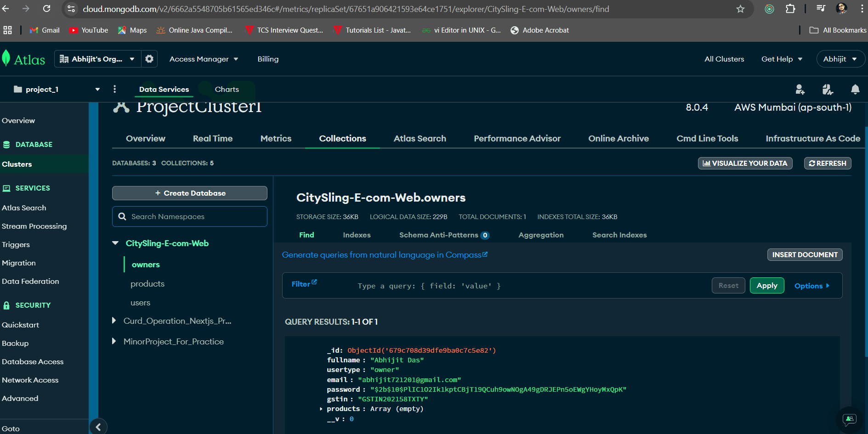Open All Clusters link
The image size is (868, 434).
click(x=724, y=59)
